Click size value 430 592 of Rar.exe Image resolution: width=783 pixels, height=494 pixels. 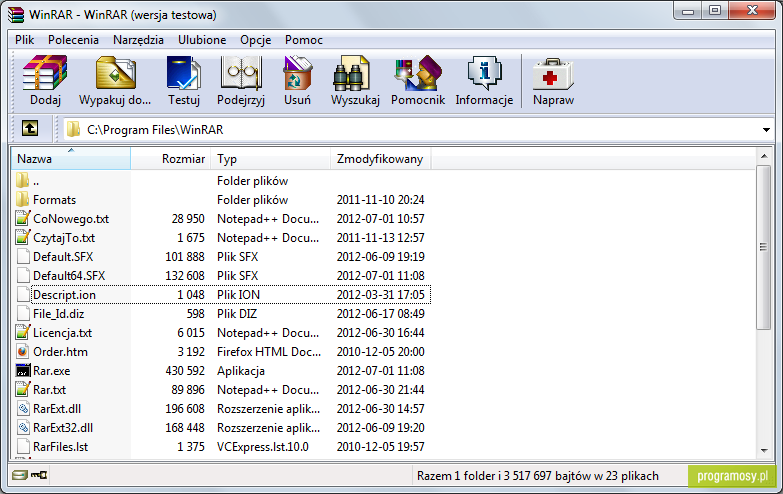click(x=185, y=371)
